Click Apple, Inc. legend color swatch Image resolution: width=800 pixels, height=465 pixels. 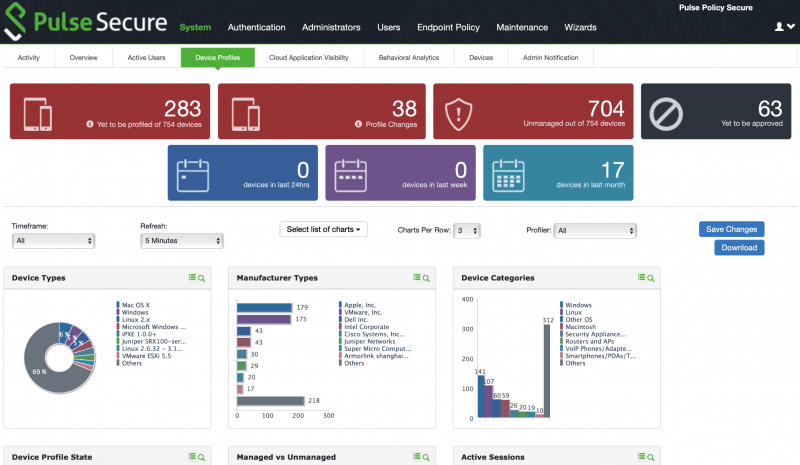coord(340,305)
